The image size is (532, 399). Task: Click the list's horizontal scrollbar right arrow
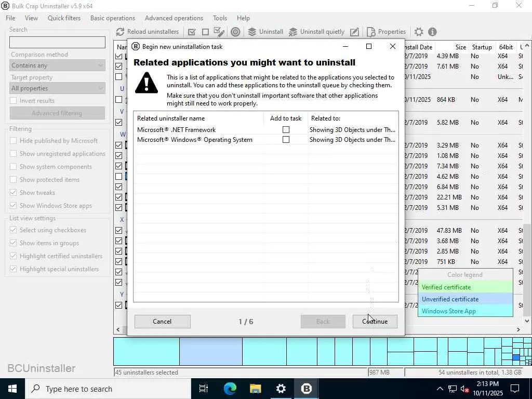[518, 329]
